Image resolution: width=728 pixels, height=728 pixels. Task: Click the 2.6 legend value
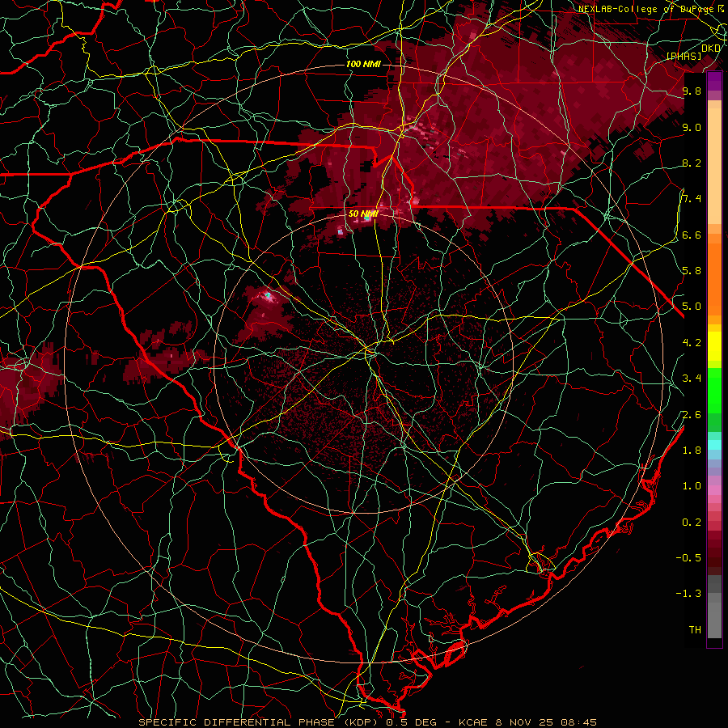tap(692, 414)
